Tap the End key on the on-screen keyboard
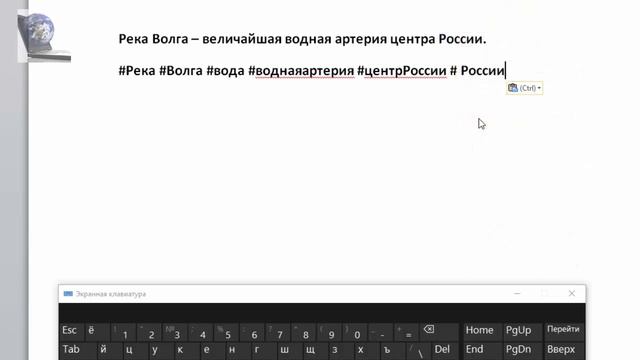The height and width of the screenshot is (360, 640). (x=482, y=351)
